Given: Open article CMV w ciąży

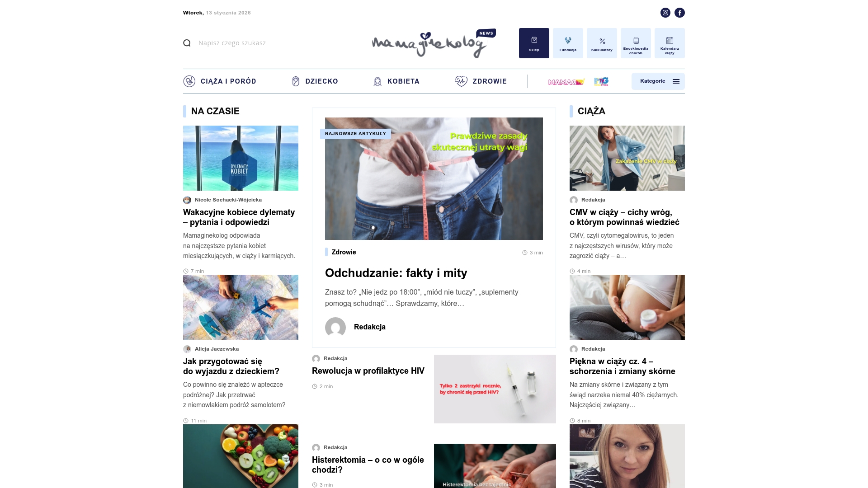Looking at the screenshot, I should click(x=621, y=217).
